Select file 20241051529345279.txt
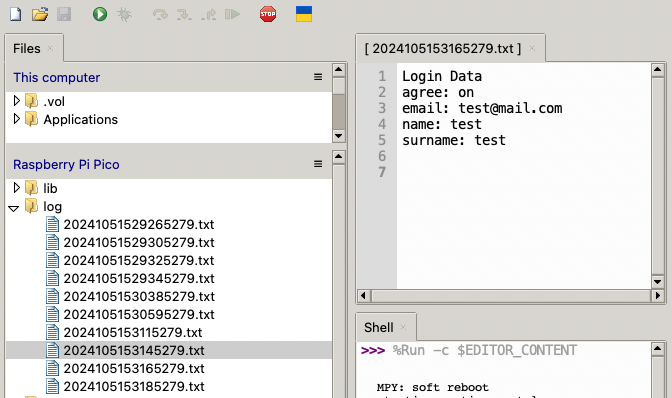The width and height of the screenshot is (672, 398). pyautogui.click(x=139, y=278)
